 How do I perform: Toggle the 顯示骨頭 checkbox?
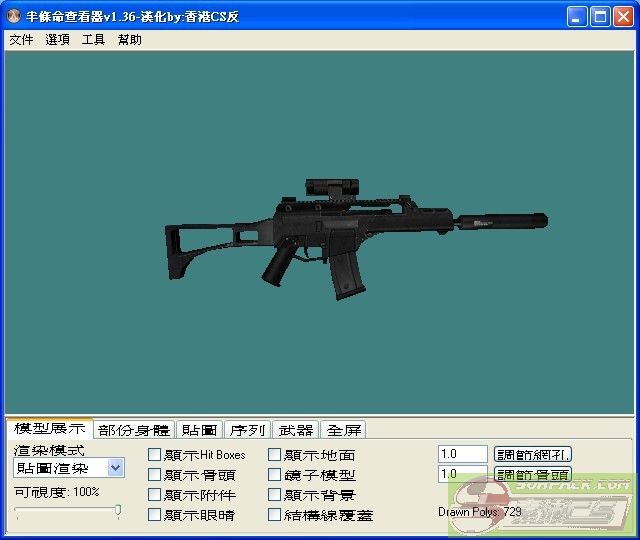pyautogui.click(x=154, y=475)
